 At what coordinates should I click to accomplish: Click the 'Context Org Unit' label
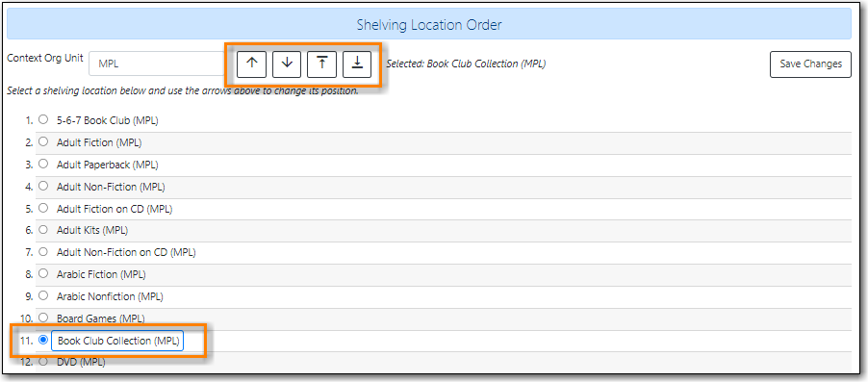click(45, 58)
